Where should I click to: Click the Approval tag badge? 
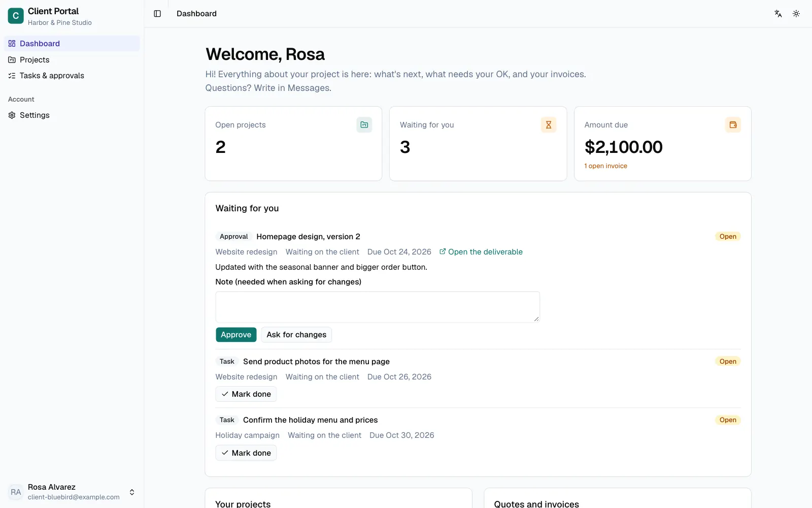coord(234,237)
